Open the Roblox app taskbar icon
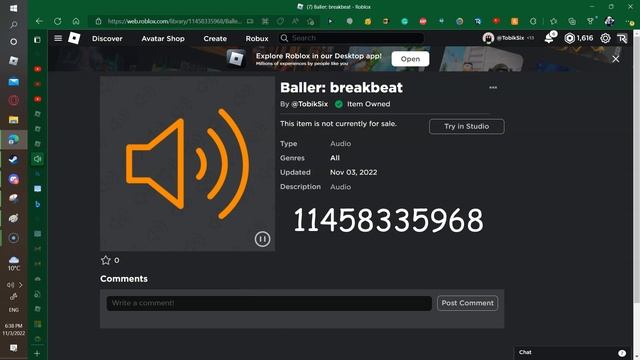640x360 pixels. 13,60
